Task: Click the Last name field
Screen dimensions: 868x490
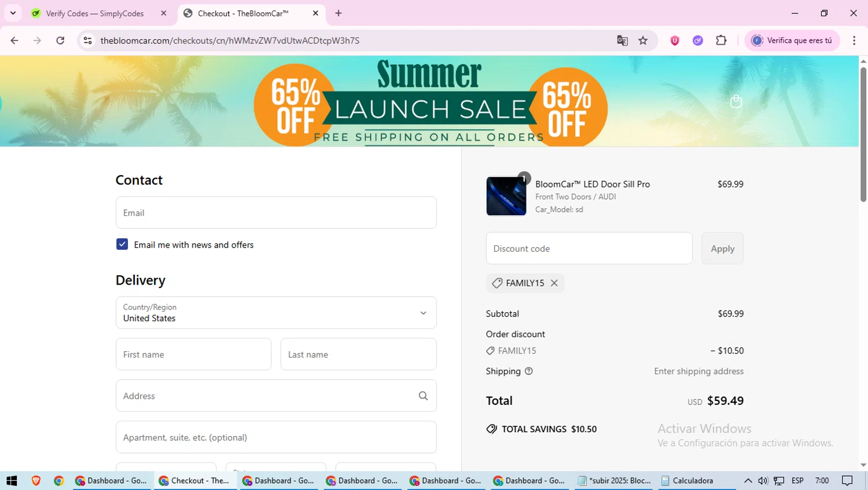Action: coord(358,354)
